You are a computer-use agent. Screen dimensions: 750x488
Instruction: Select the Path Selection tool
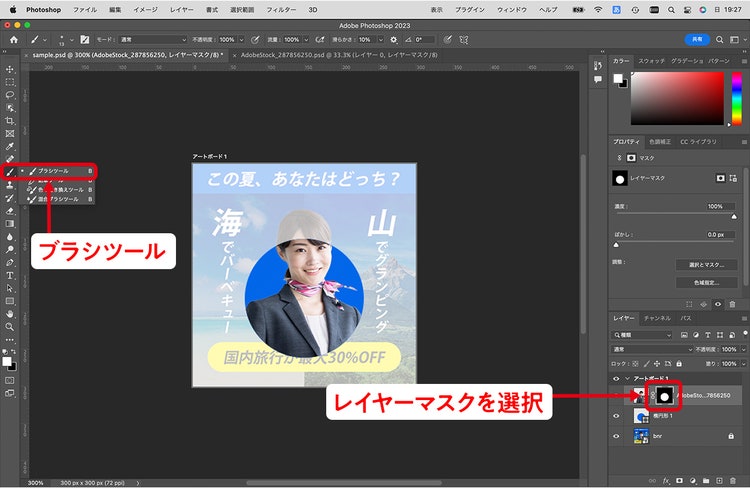(10, 288)
